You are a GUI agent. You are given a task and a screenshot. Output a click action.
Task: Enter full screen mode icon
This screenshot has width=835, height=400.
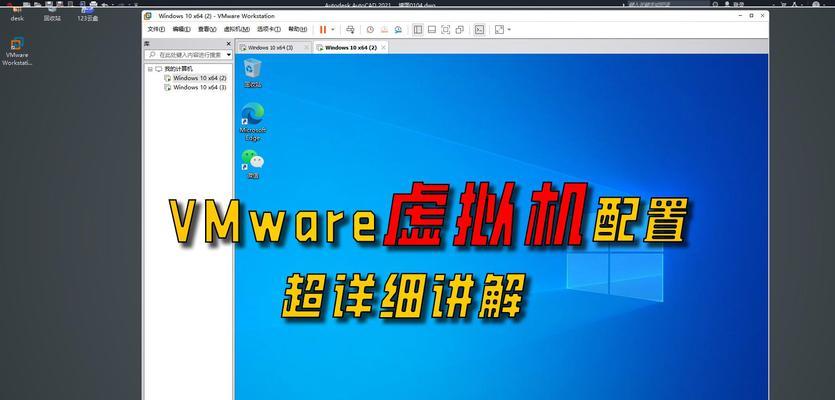446,30
